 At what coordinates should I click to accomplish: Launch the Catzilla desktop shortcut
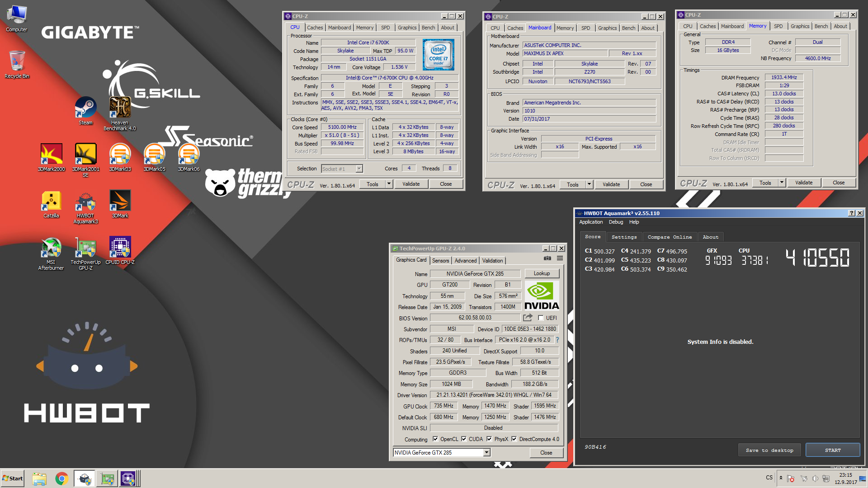tap(51, 204)
